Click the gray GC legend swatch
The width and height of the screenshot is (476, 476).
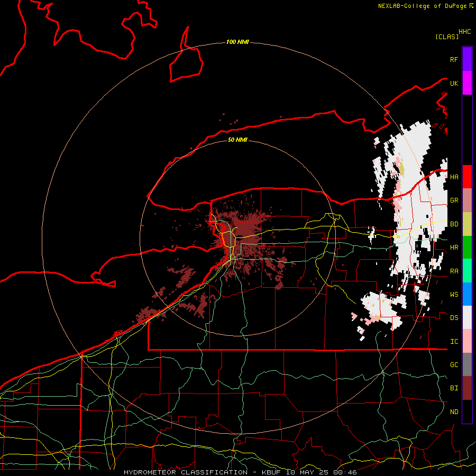(467, 364)
